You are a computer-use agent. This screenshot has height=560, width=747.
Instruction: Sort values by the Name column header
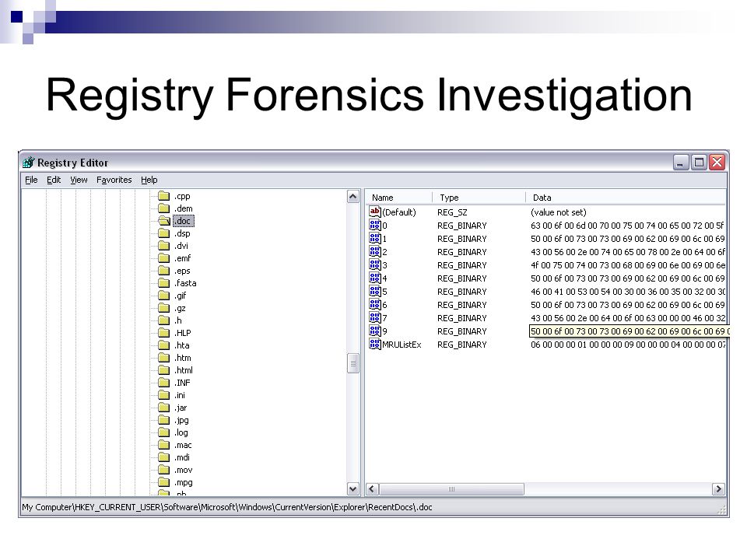tap(399, 197)
